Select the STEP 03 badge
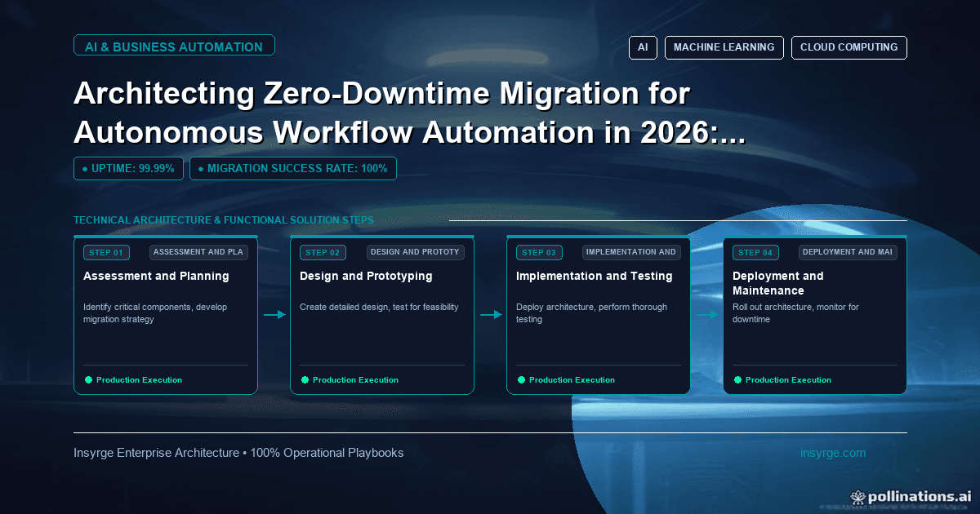Viewport: 980px width, 514px height. (x=539, y=252)
